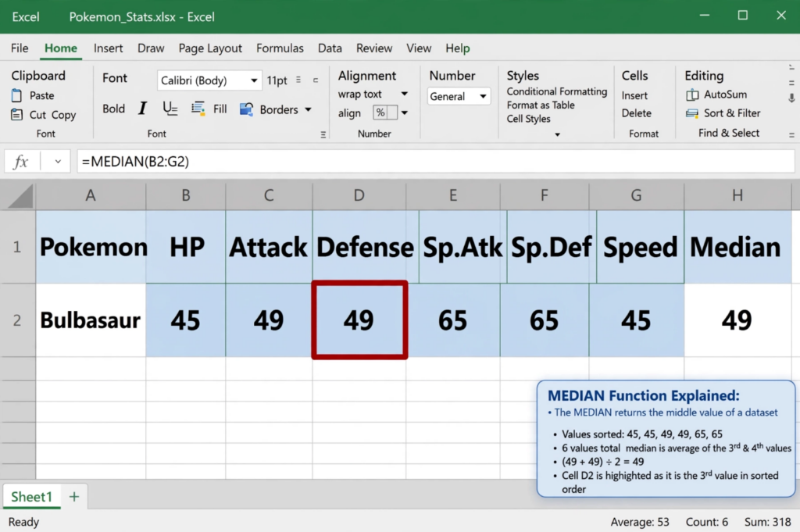Expand the percent style dropdown arrow
Viewport: 800px width, 532px height.
(404, 112)
